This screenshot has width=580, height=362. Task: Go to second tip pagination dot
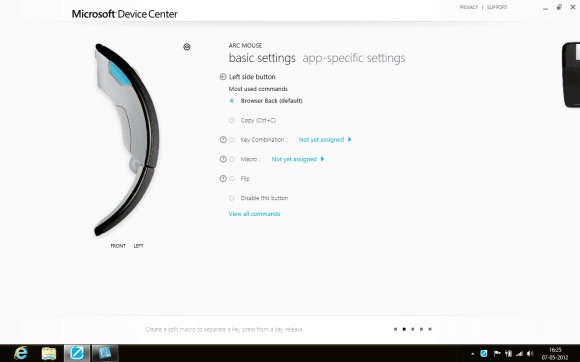(x=404, y=329)
